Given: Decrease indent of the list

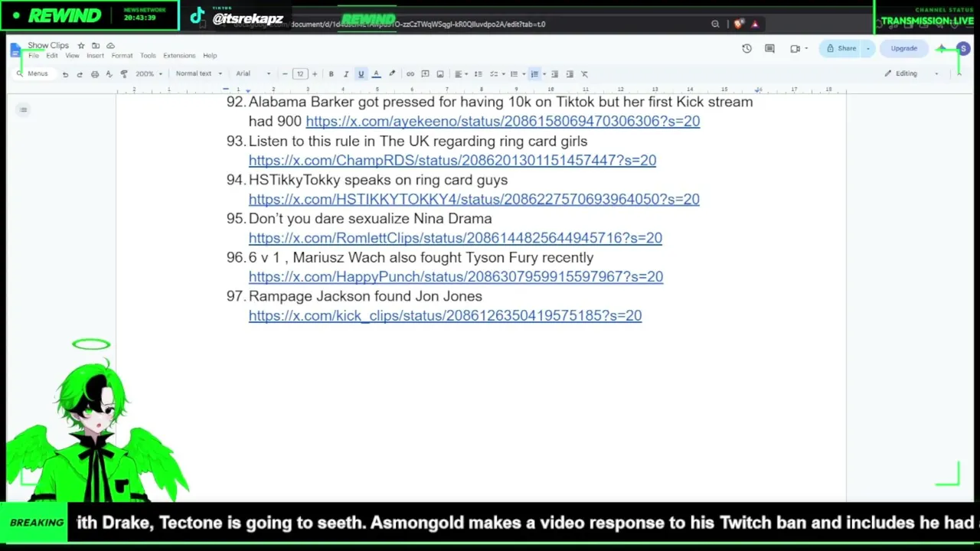Looking at the screenshot, I should click(554, 74).
